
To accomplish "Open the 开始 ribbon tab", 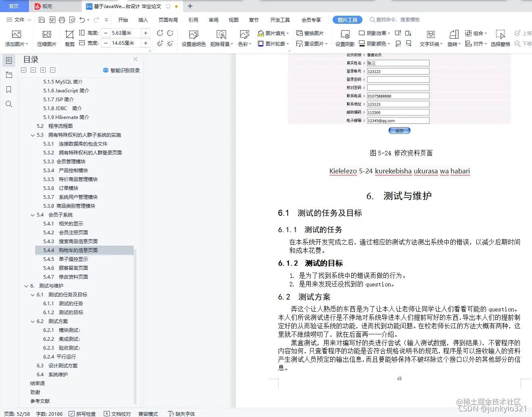I will pos(123,20).
